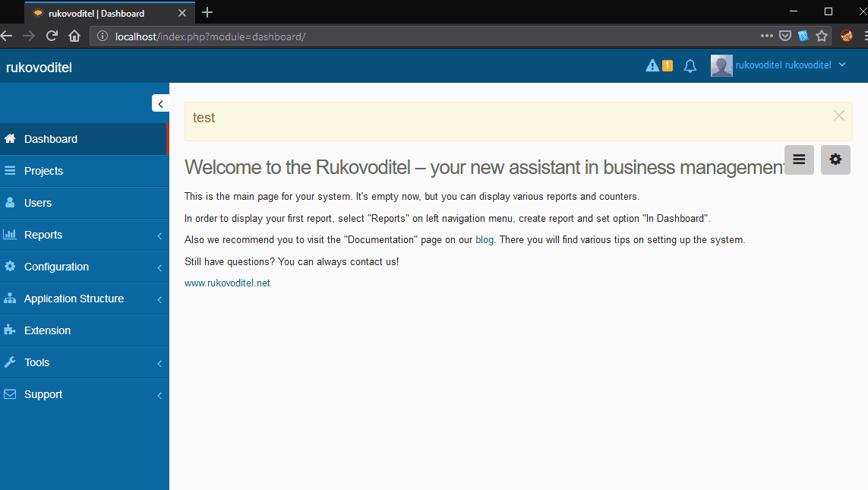Go to Dashboard in sidebar
Image resolution: width=868 pixels, height=490 pixels.
(x=84, y=139)
